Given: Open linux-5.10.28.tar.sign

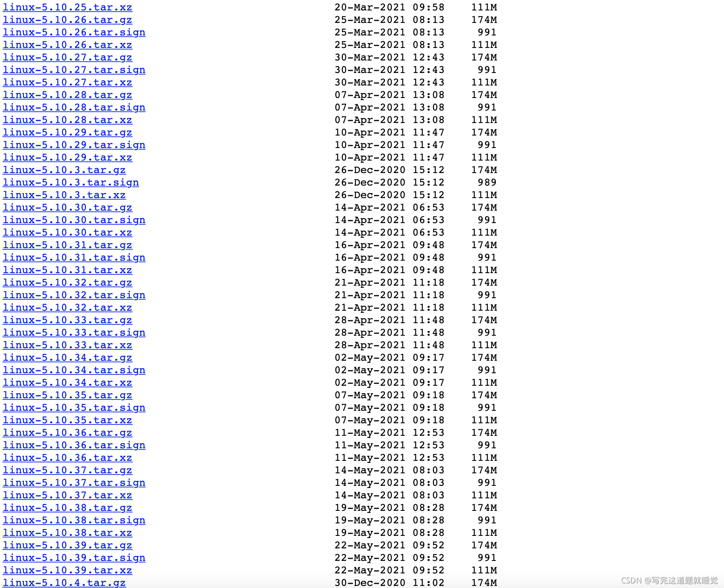Looking at the screenshot, I should click(x=74, y=108).
